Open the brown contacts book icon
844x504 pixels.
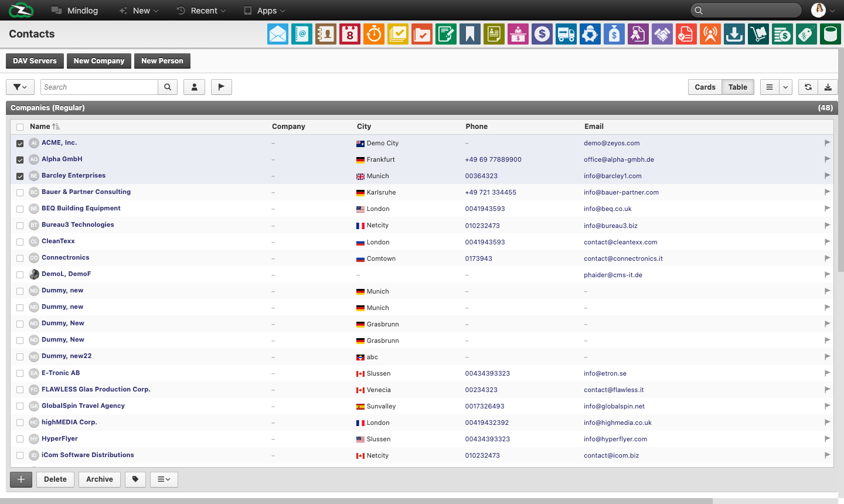coord(326,34)
